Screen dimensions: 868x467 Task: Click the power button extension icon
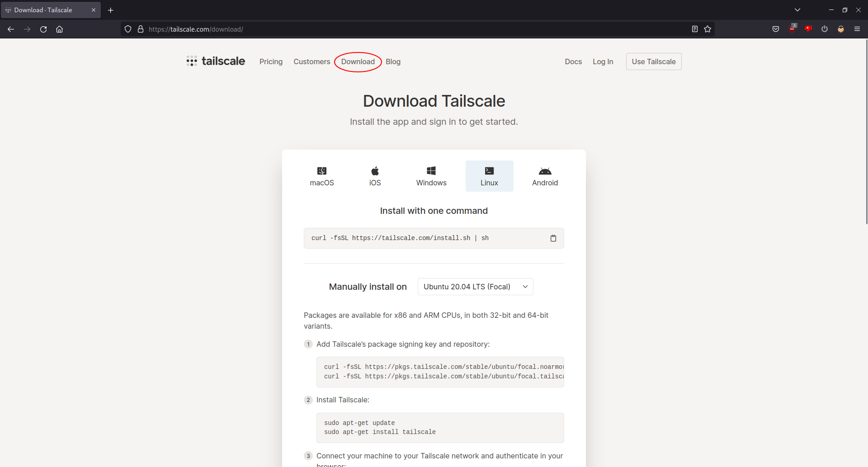825,29
